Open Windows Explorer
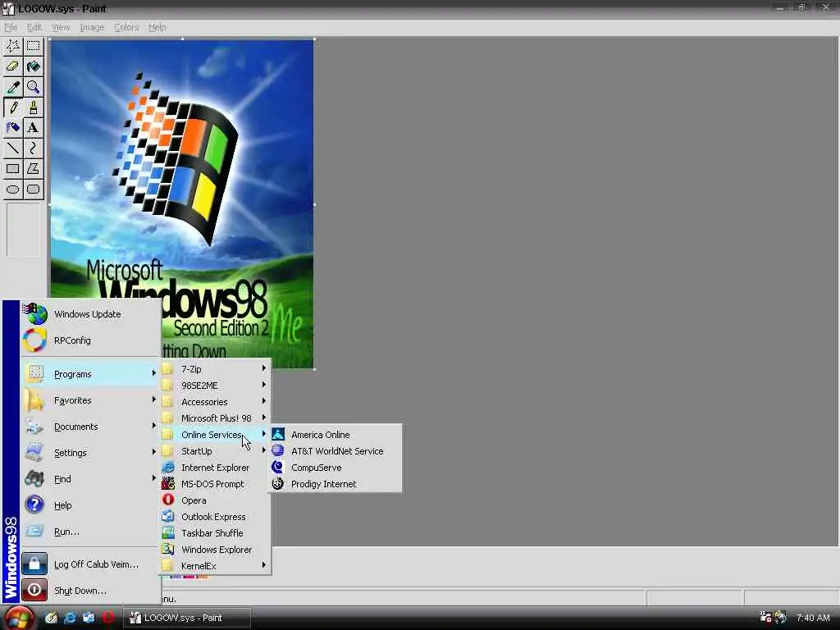The width and height of the screenshot is (840, 630). pos(216,550)
